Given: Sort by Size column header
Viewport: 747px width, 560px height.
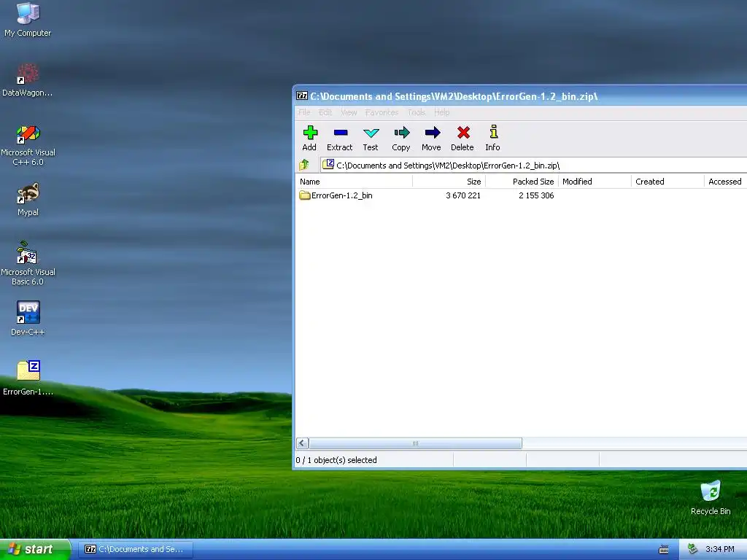Looking at the screenshot, I should tap(449, 182).
